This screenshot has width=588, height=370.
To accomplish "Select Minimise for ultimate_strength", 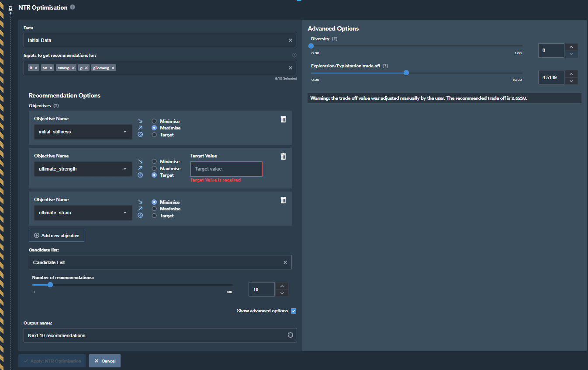I will click(x=154, y=161).
